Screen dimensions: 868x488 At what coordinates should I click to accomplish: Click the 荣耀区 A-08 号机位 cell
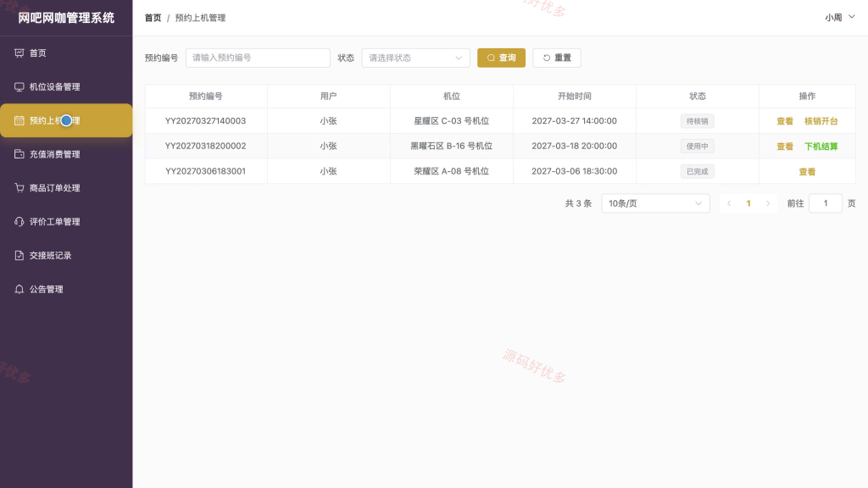[x=452, y=171]
